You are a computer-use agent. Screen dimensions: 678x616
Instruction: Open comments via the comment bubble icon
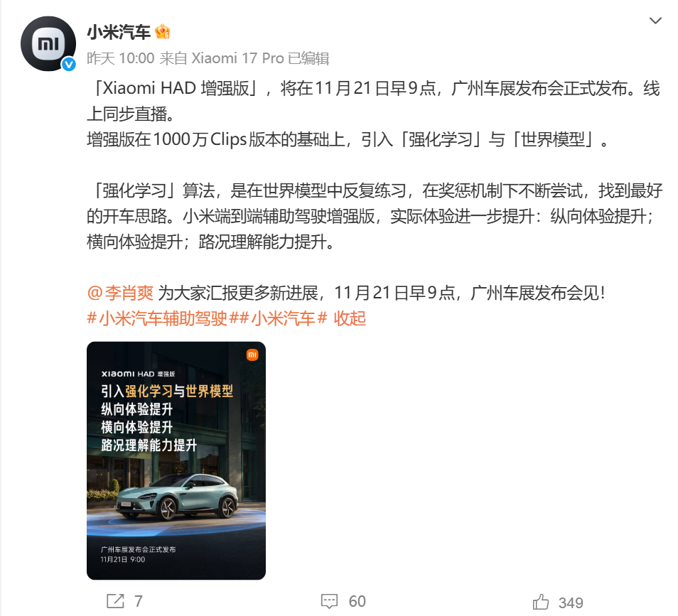[x=330, y=601]
